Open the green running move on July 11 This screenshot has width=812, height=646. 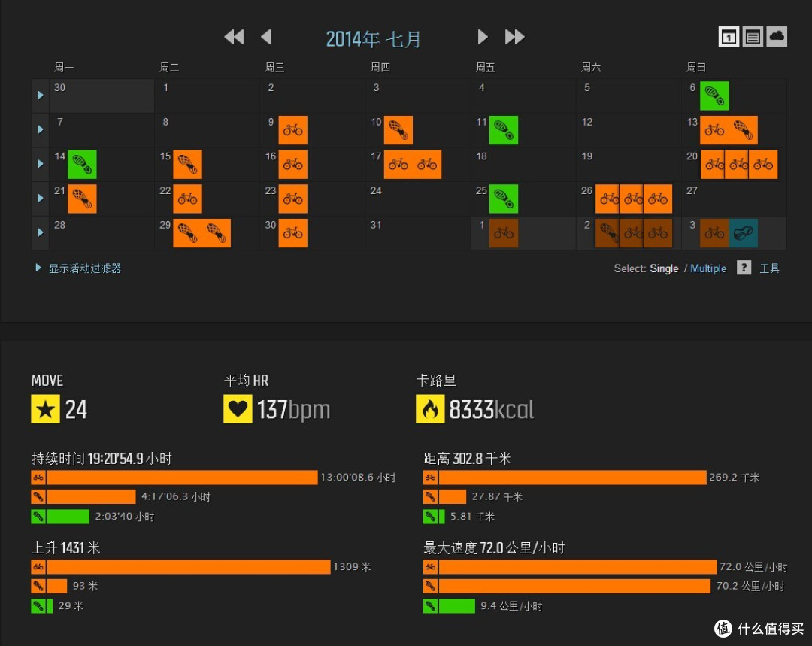(x=503, y=130)
